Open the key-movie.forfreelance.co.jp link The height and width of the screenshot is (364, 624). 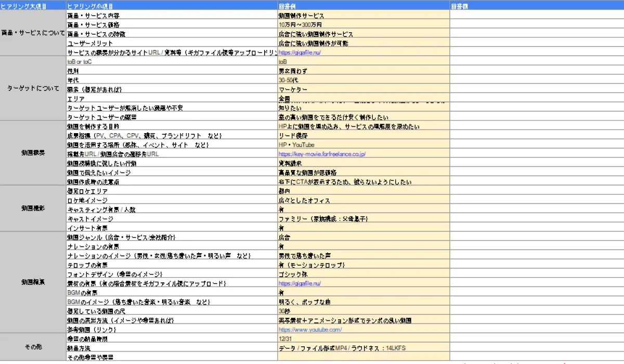(x=322, y=154)
